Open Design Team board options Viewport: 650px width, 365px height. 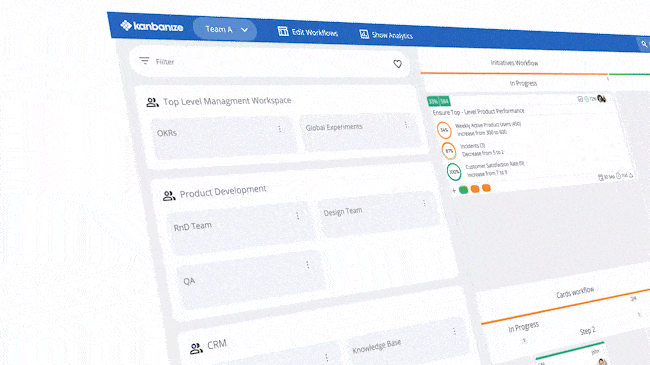(x=424, y=203)
